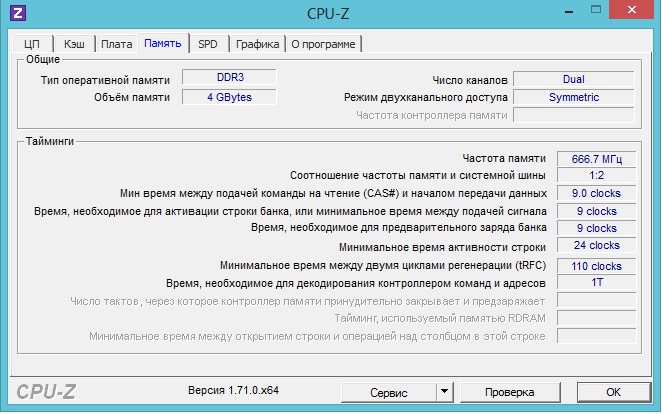The width and height of the screenshot is (662, 414).
Task: Expand the Сервис dropdown arrow
Action: [x=445, y=392]
